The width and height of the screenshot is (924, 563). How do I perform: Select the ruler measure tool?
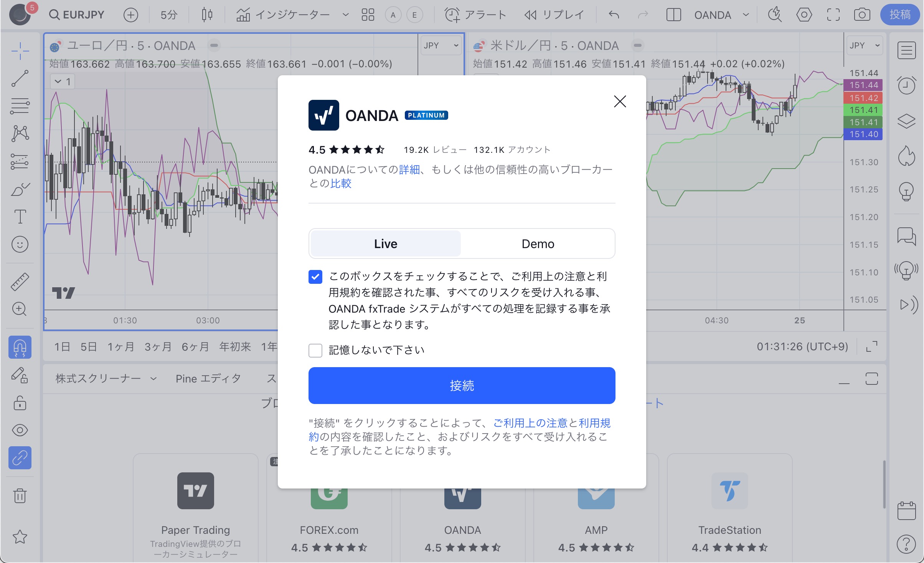click(20, 281)
